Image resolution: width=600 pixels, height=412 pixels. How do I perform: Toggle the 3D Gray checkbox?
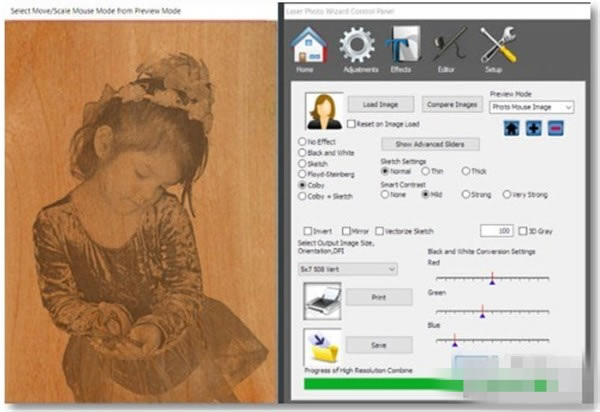523,231
